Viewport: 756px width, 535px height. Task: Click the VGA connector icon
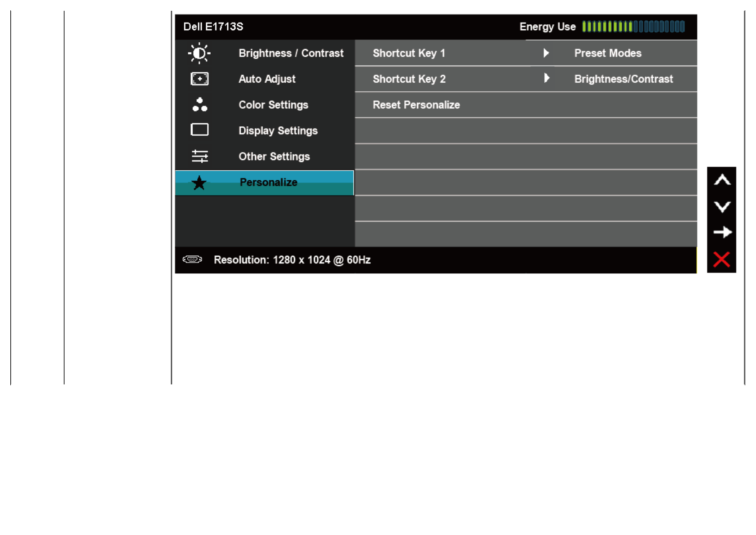192,259
